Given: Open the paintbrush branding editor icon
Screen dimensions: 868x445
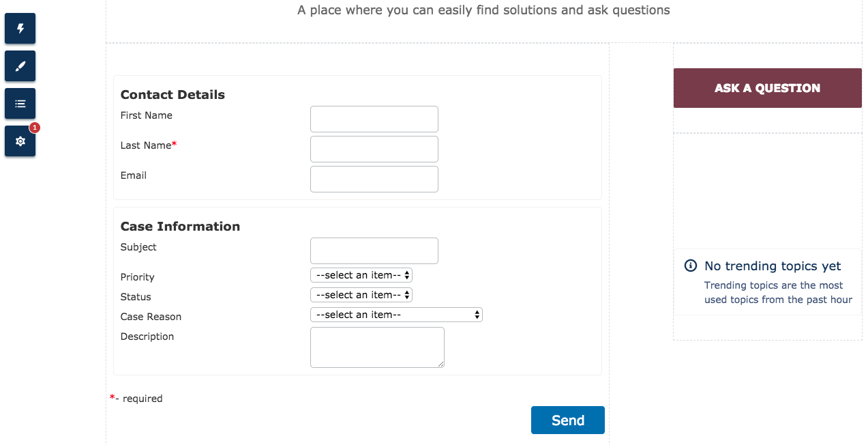Looking at the screenshot, I should 20,66.
